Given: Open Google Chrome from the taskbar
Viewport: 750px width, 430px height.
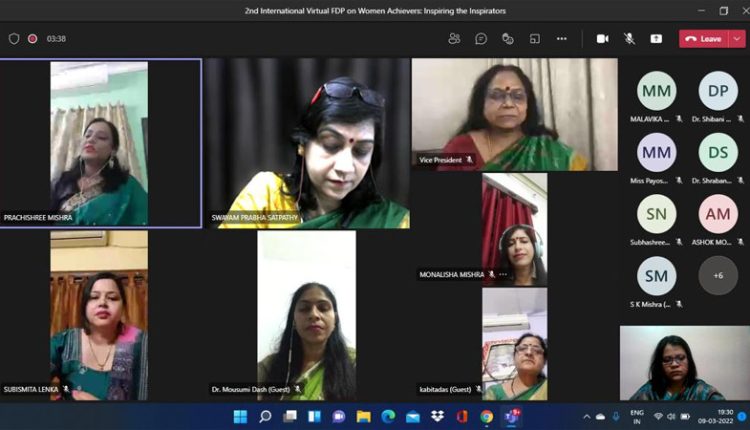Looking at the screenshot, I should [487, 416].
